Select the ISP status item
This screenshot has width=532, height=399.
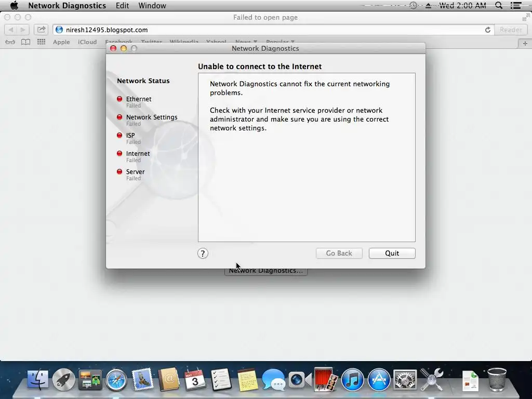click(129, 138)
